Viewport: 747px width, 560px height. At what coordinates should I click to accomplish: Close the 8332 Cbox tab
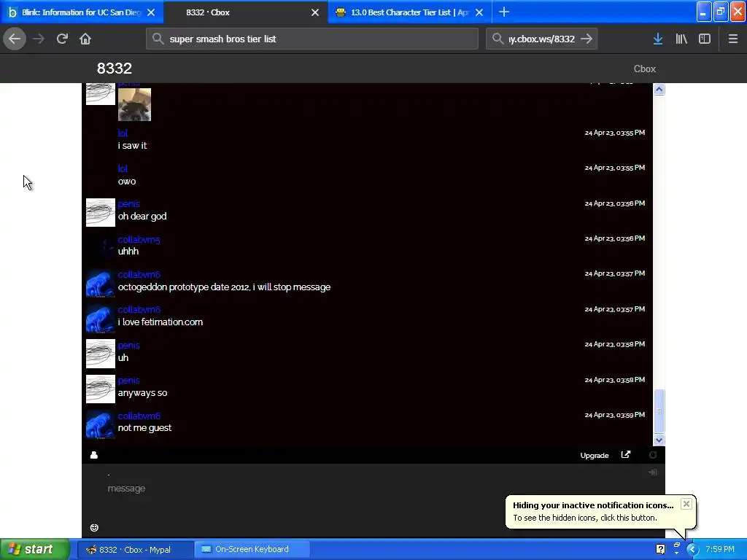click(315, 12)
